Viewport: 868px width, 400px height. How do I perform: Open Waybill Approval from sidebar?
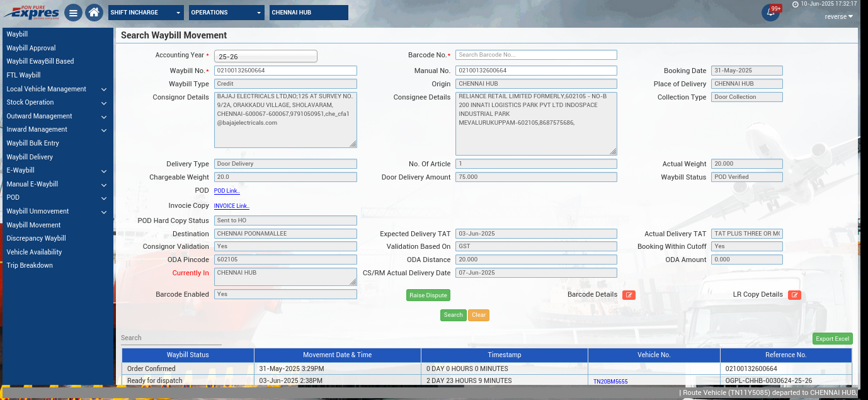coord(31,48)
